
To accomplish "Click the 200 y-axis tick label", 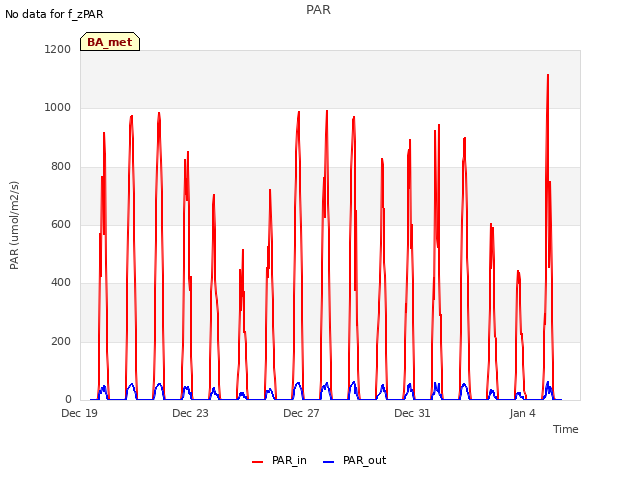I will [x=61, y=342].
